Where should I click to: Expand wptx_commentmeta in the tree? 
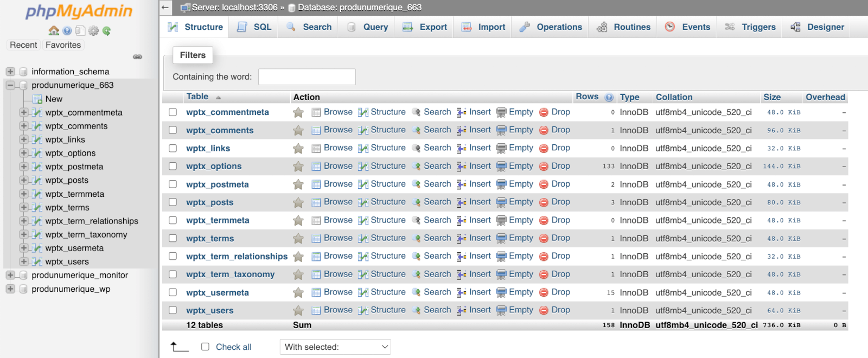point(24,112)
